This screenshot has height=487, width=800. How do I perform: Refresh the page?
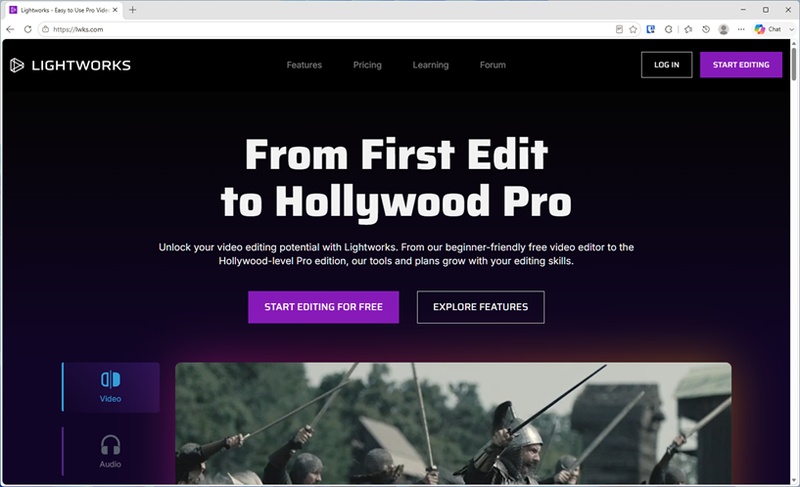tap(28, 29)
